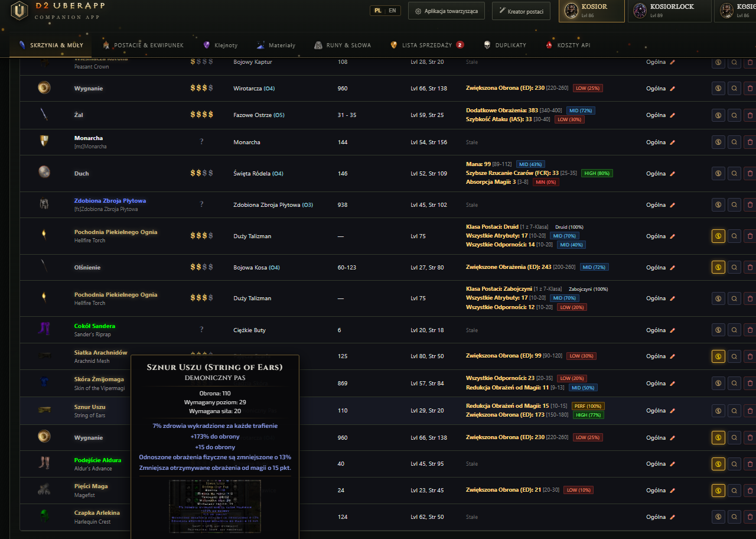Edit Monarcha's Ogólna category with the pencil
Viewport: 756px width, 539px height.
pyautogui.click(x=672, y=142)
